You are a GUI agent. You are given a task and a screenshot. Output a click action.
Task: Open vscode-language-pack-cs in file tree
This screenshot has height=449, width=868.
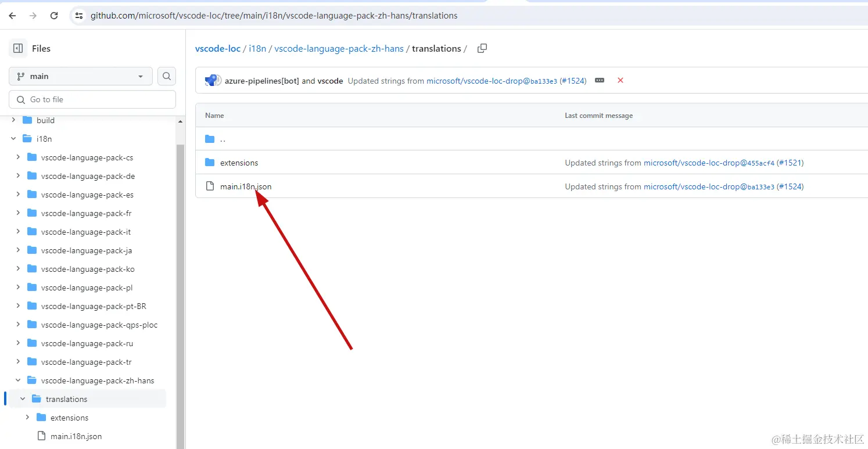tap(87, 157)
